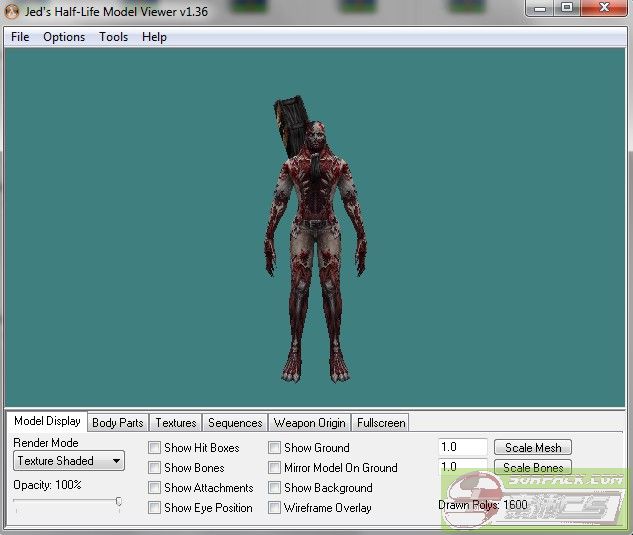Image resolution: width=633 pixels, height=535 pixels.
Task: Open the Tools menu
Action: tap(113, 37)
